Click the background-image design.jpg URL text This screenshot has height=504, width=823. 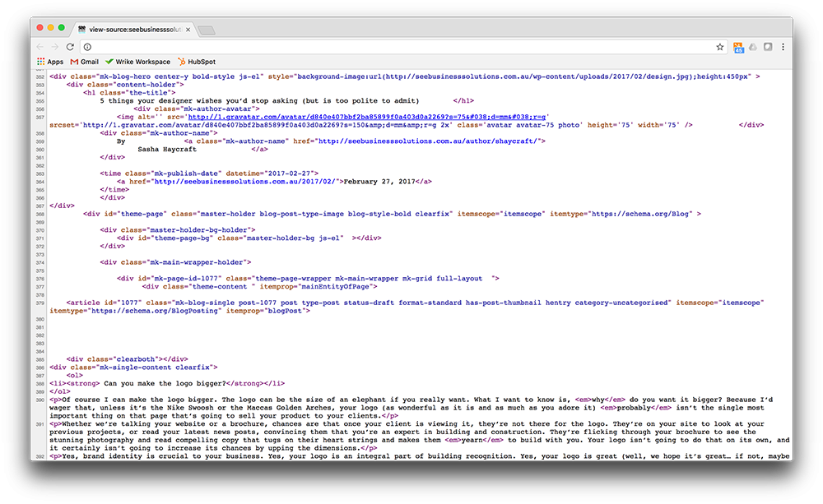click(537, 76)
